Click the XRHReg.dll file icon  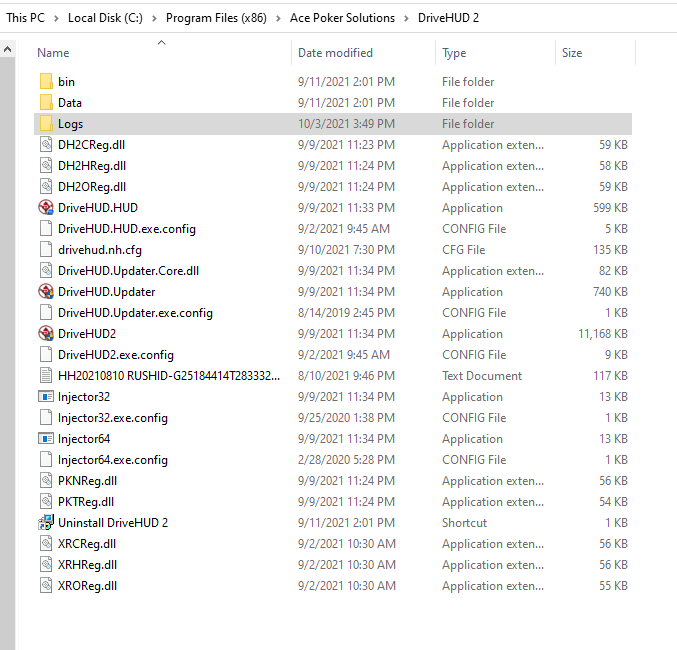pyautogui.click(x=46, y=565)
